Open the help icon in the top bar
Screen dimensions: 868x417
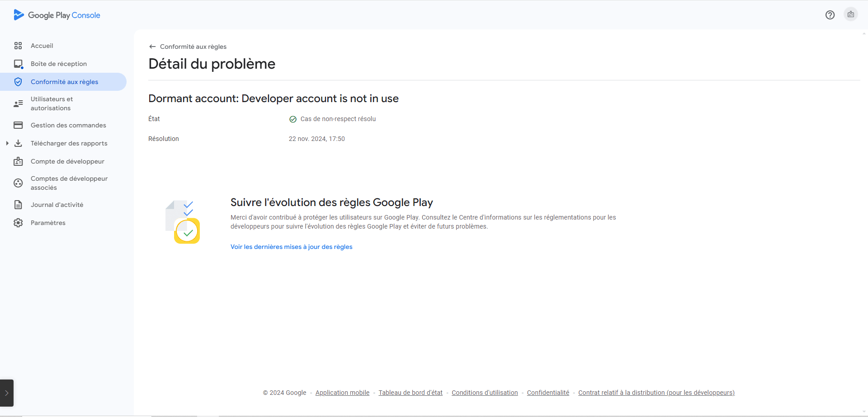tap(830, 15)
